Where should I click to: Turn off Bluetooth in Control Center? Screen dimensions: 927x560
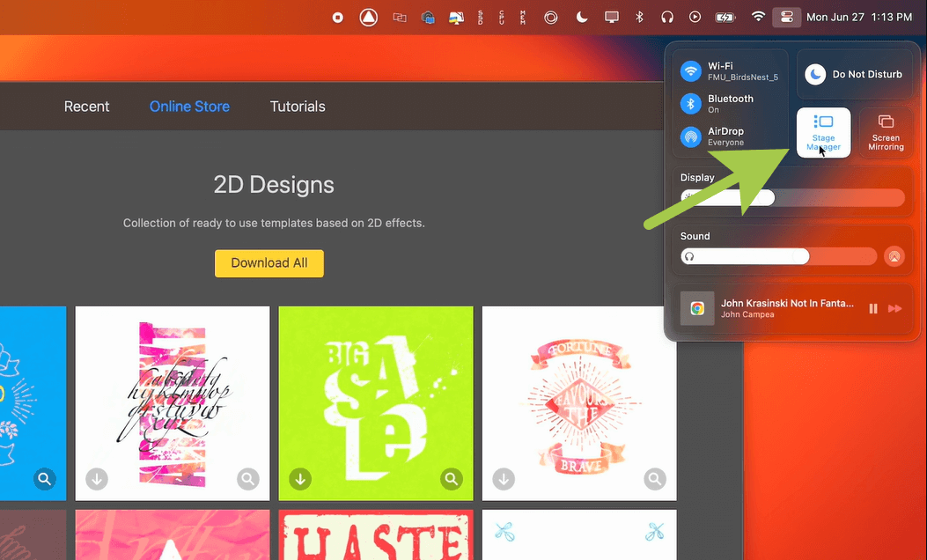[692, 104]
